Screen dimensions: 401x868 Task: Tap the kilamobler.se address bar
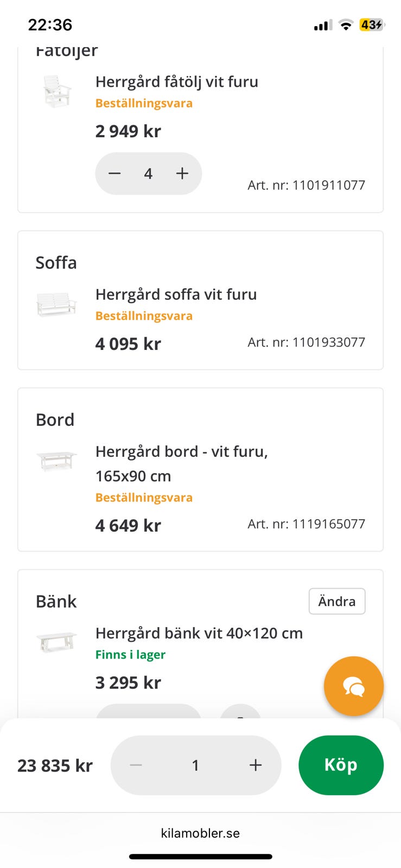point(200,833)
